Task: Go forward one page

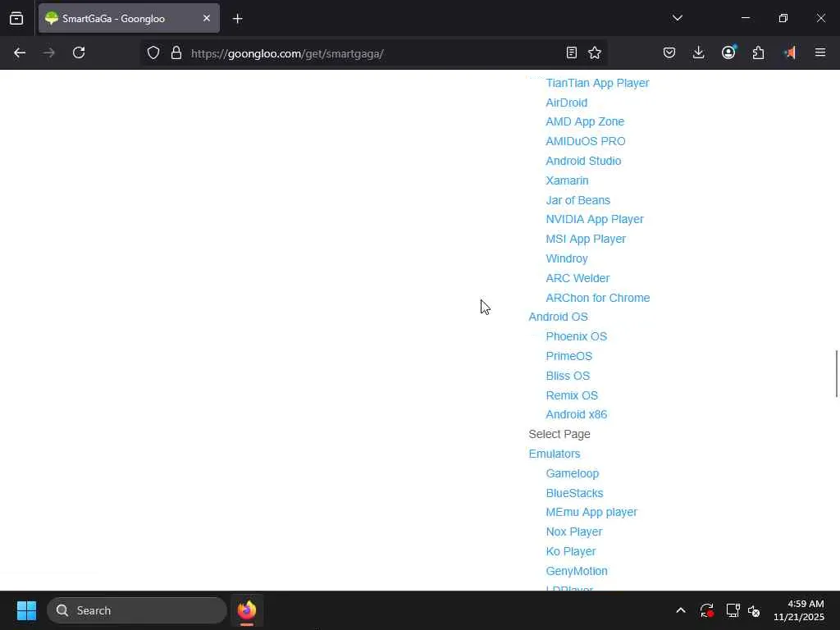Action: [x=49, y=52]
